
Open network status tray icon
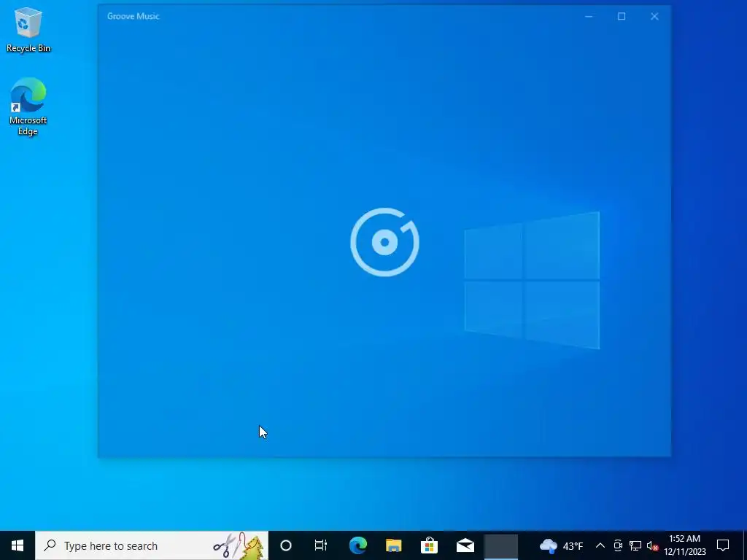pyautogui.click(x=635, y=545)
